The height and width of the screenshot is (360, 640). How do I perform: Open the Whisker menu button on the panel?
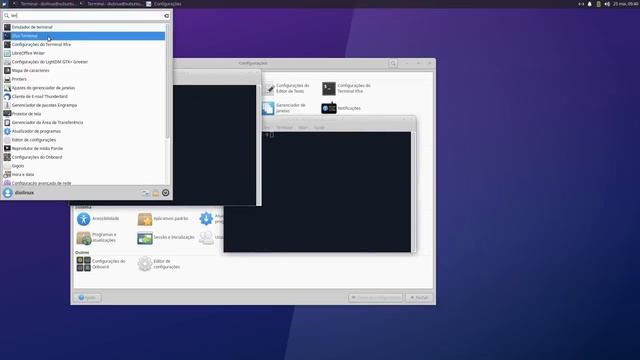(4, 4)
